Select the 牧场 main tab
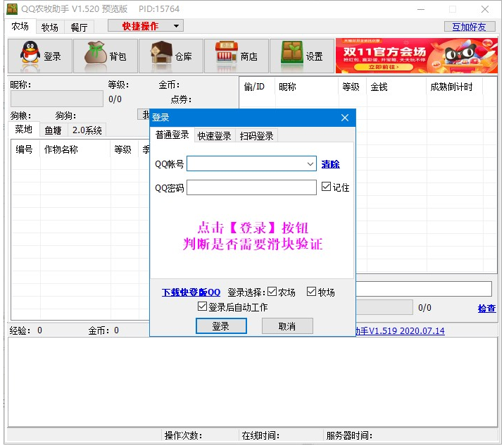Viewport: 504px width, 446px height. coord(49,27)
